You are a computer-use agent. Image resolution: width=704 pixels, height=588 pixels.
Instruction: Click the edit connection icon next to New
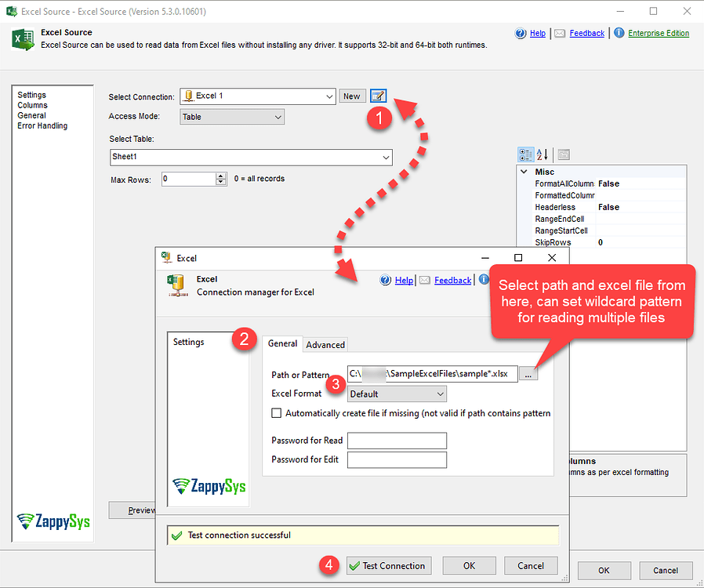pos(378,96)
